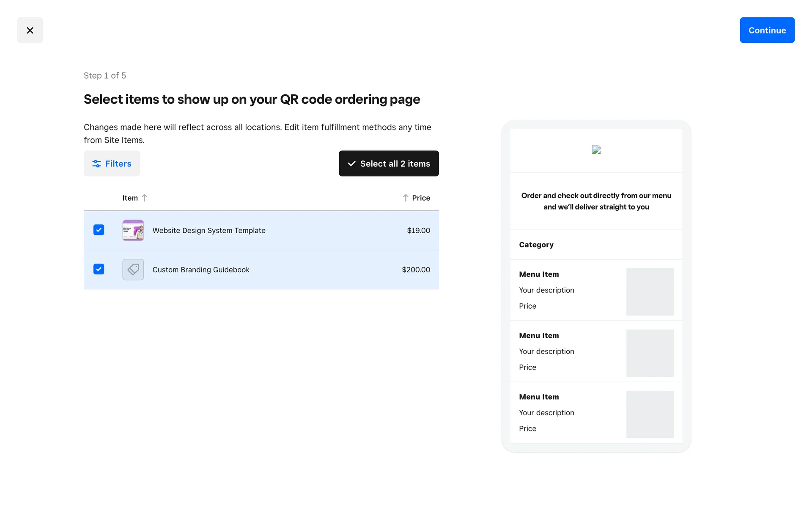
Task: Click the Continue button
Action: tap(767, 30)
